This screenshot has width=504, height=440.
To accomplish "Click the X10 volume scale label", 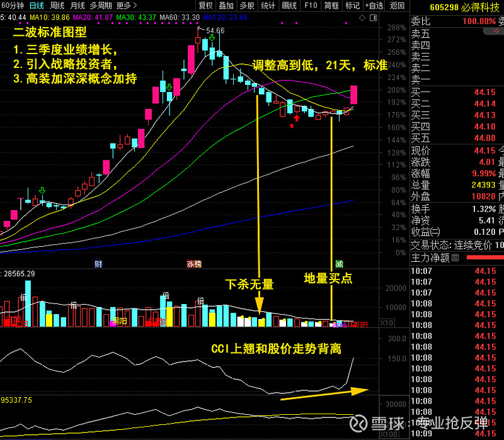I will 387,323.
